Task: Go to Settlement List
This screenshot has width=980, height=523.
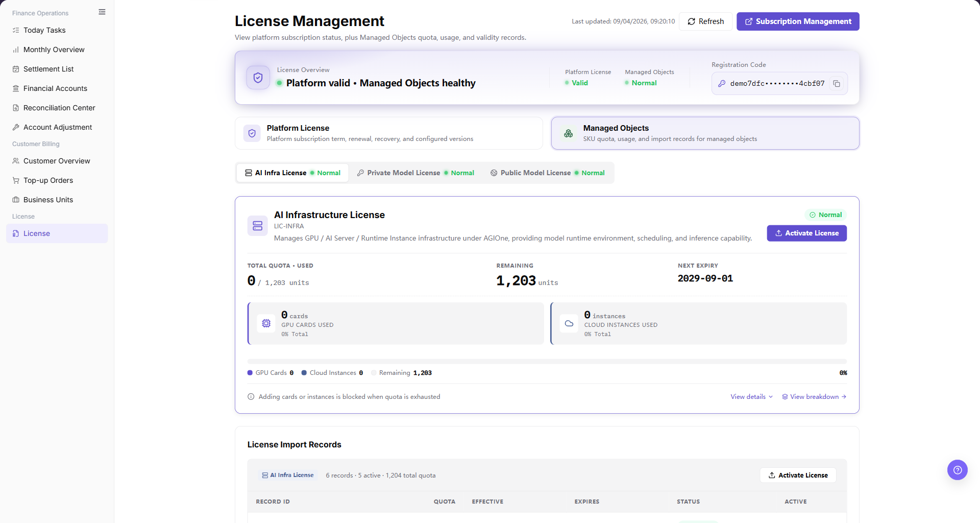Action: [x=57, y=69]
